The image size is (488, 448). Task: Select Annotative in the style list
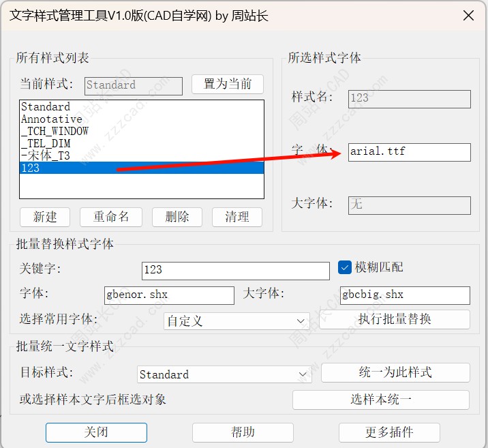pos(51,119)
